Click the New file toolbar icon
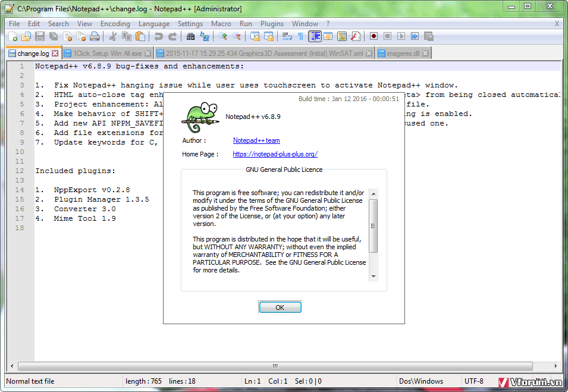This screenshot has height=392, width=568. pyautogui.click(x=12, y=36)
